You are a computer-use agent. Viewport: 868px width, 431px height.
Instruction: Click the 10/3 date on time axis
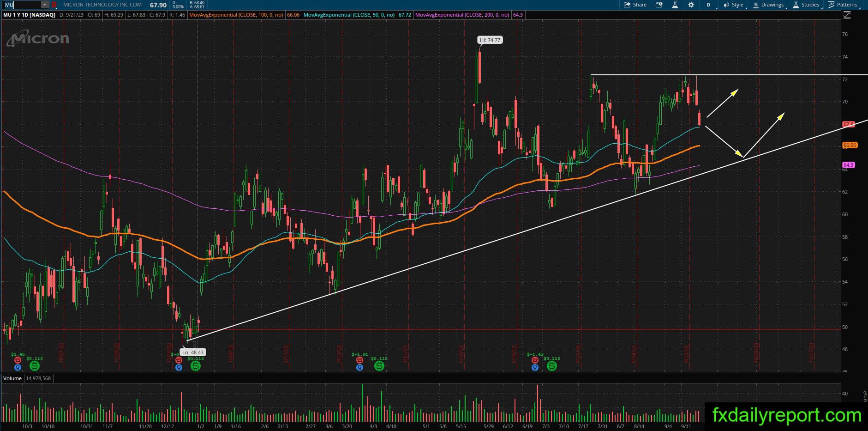(27, 426)
